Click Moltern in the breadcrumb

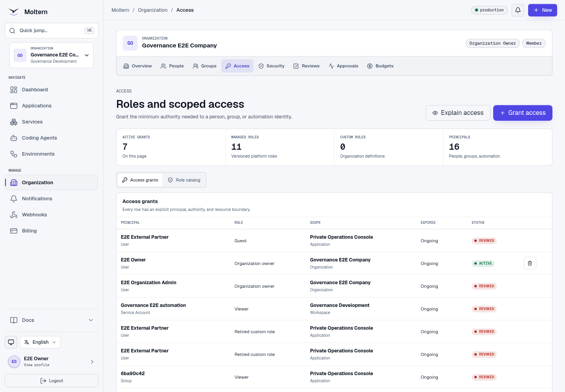tap(120, 10)
